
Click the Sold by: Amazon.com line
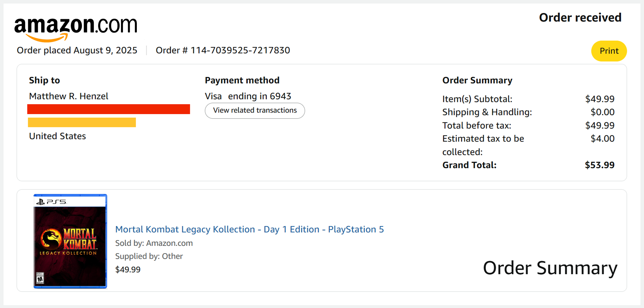tap(154, 243)
